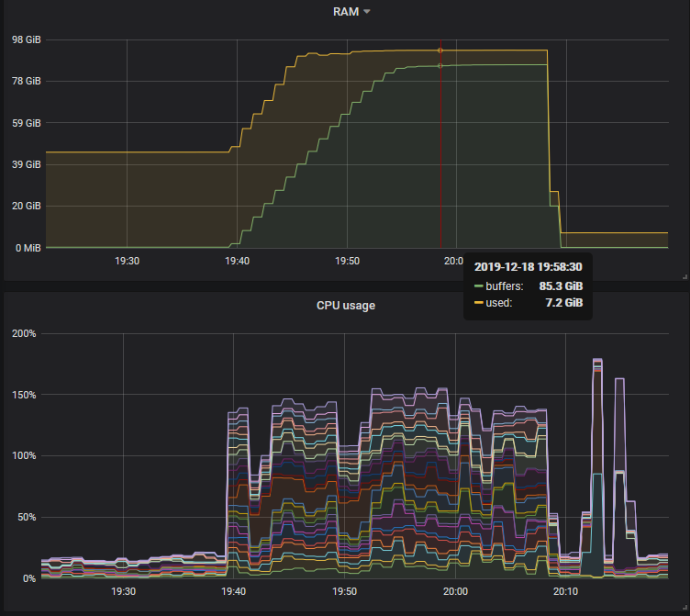690x616 pixels.
Task: Click the 19:40 label on RAM time axis
Action: [237, 261]
